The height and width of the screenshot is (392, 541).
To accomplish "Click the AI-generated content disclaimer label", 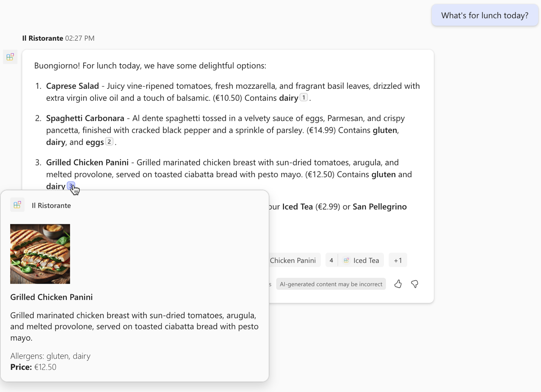I will coord(331,284).
